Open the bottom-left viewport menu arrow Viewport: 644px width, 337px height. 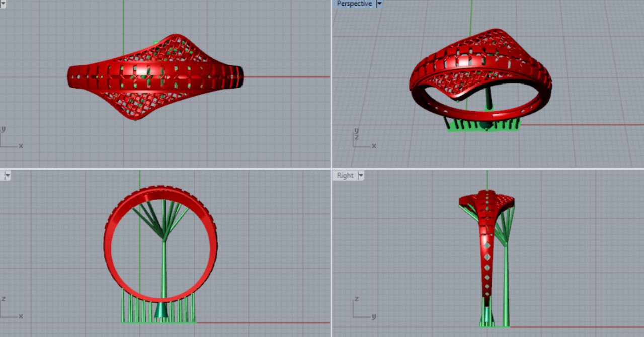point(7,175)
